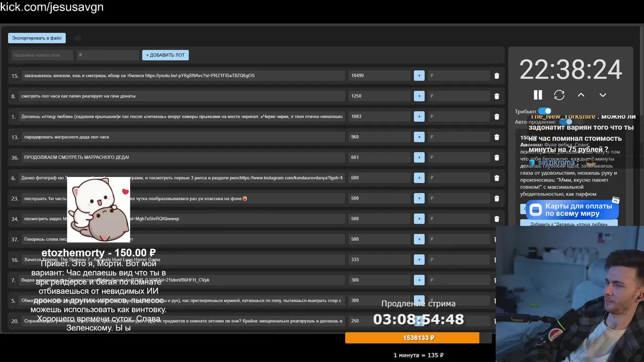
Task: Click lot 13 name пародировать матрасного деда
Action: point(183,137)
